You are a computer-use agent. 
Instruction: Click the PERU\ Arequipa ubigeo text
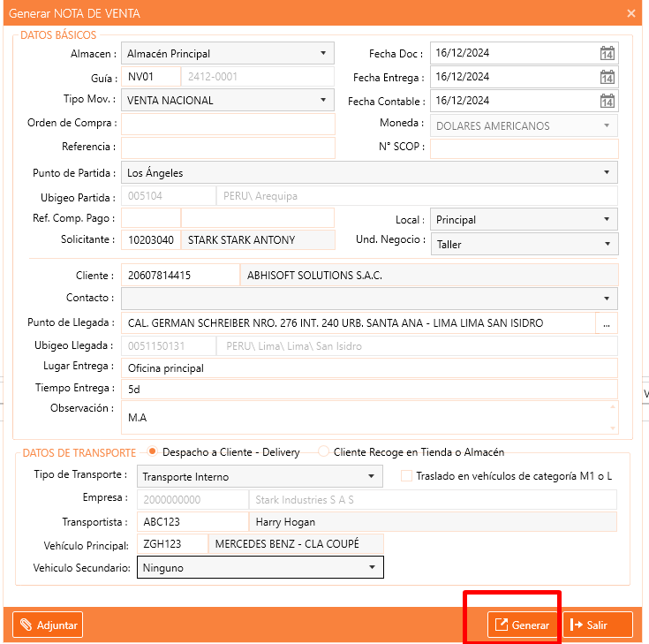tap(260, 196)
